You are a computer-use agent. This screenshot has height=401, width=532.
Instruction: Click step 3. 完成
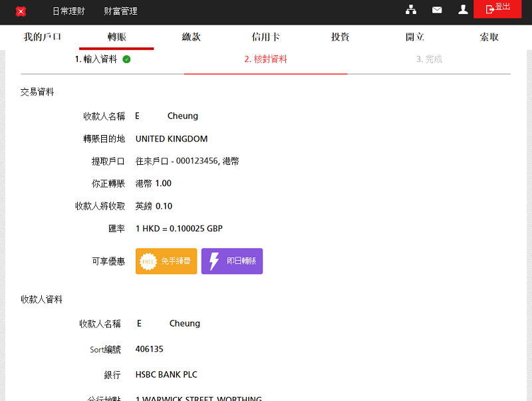[429, 59]
